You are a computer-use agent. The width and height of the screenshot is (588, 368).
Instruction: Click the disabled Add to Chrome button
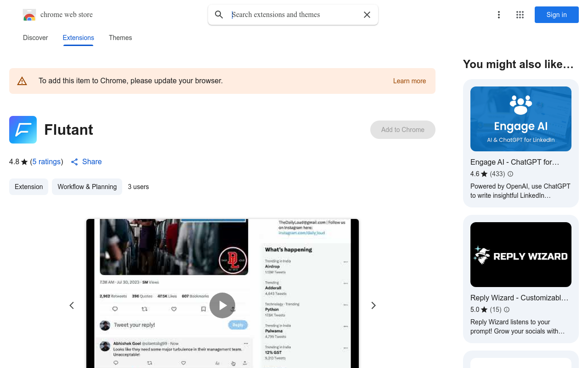click(x=403, y=130)
